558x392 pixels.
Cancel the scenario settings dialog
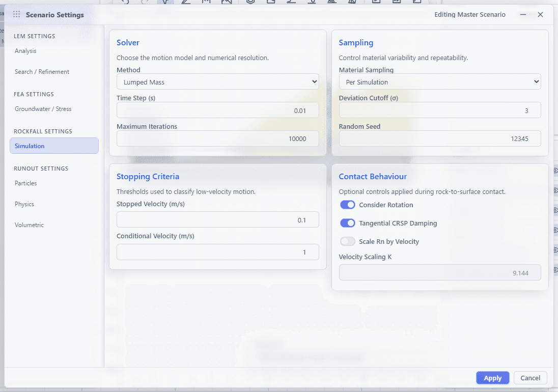tap(530, 378)
